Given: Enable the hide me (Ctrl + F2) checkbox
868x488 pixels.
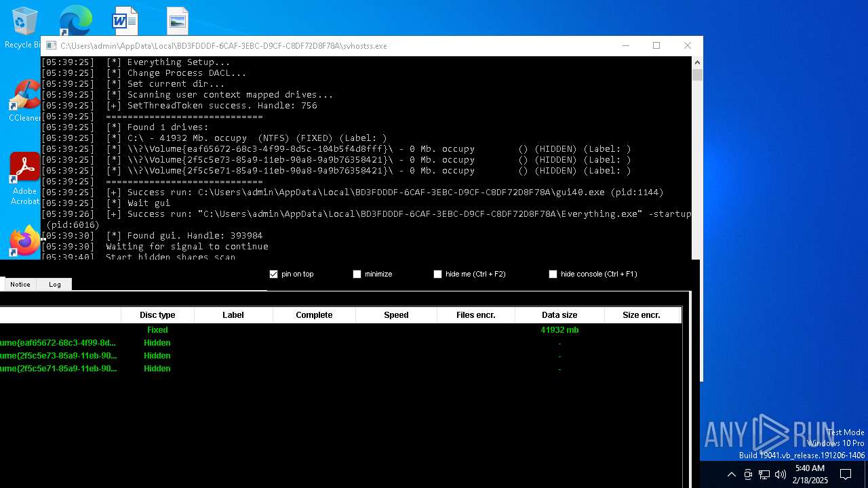Looking at the screenshot, I should point(438,274).
